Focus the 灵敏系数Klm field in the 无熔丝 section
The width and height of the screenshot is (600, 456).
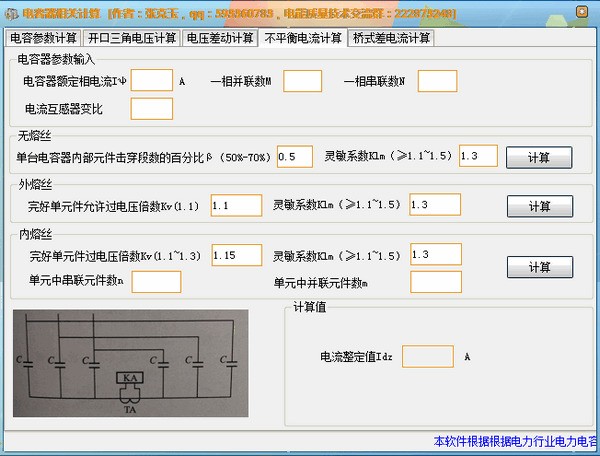[x=478, y=156]
